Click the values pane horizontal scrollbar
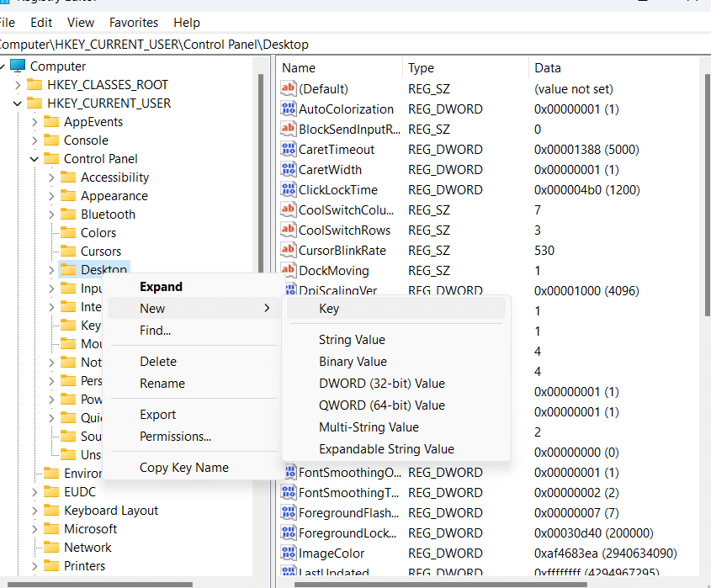The image size is (711, 588). [441, 584]
